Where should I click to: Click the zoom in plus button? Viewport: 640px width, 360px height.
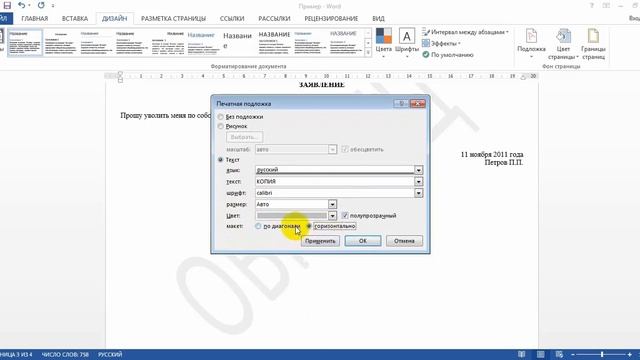[x=629, y=354]
